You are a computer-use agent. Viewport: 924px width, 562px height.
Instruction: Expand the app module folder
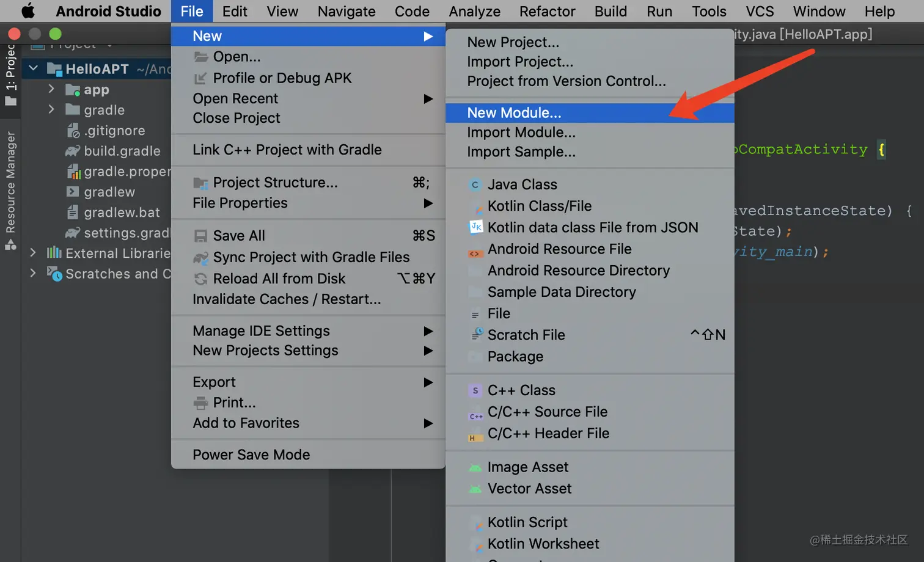pos(51,89)
